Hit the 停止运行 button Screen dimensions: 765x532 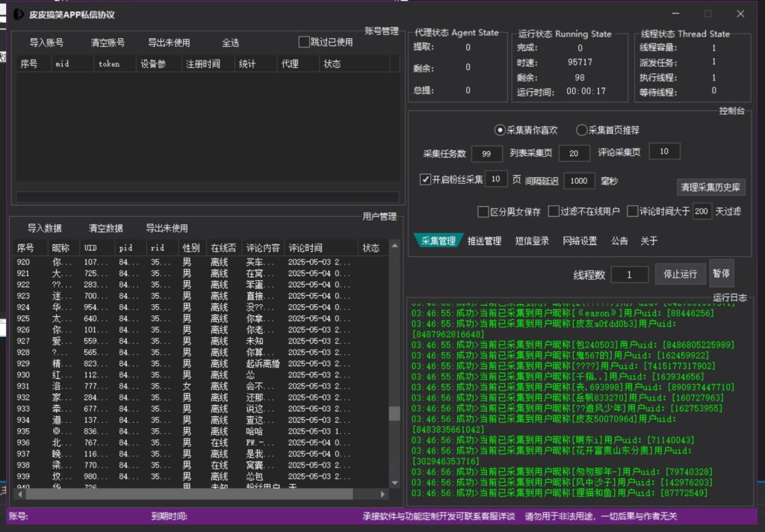point(680,274)
